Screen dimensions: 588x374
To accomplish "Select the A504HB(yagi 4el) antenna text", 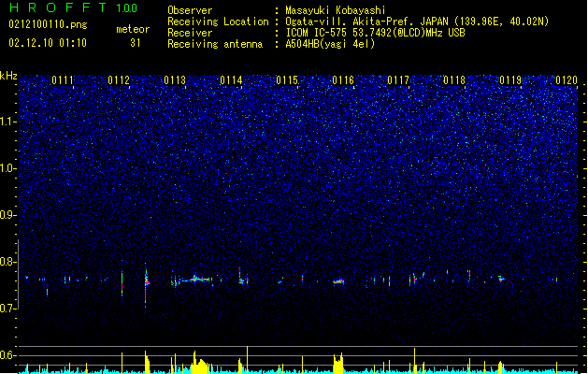I will pyautogui.click(x=330, y=44).
